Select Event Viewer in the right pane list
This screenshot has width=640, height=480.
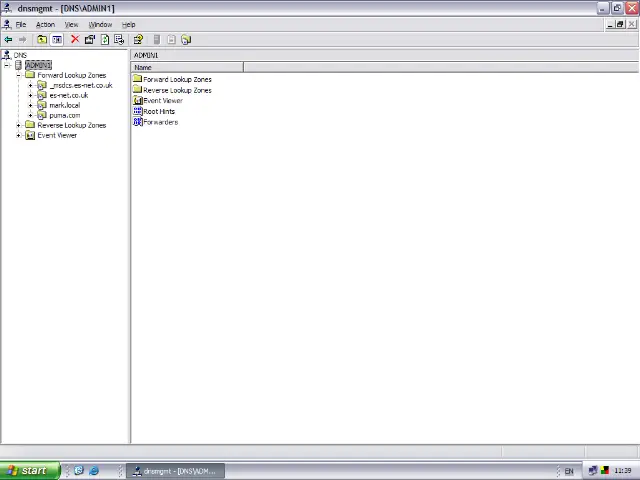click(x=163, y=101)
